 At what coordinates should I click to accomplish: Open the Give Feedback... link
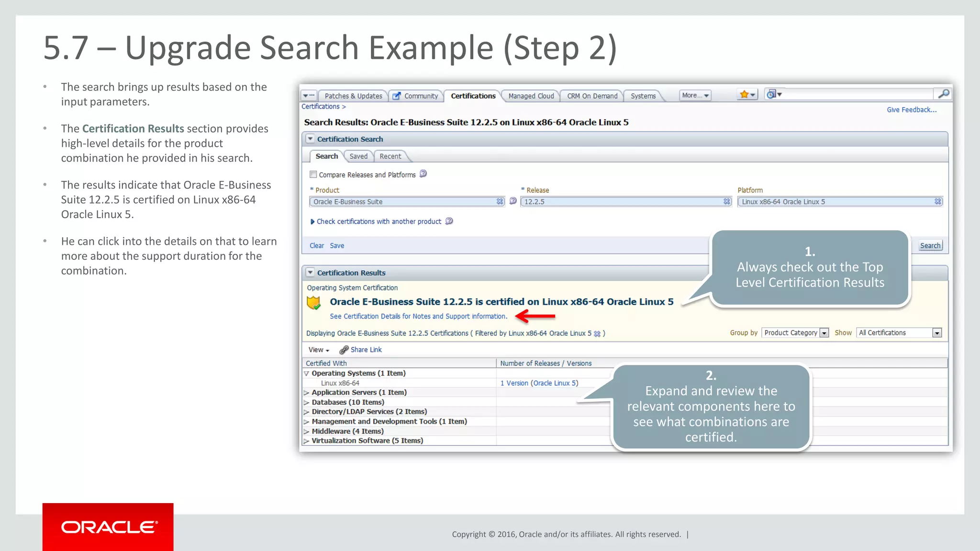coord(912,110)
